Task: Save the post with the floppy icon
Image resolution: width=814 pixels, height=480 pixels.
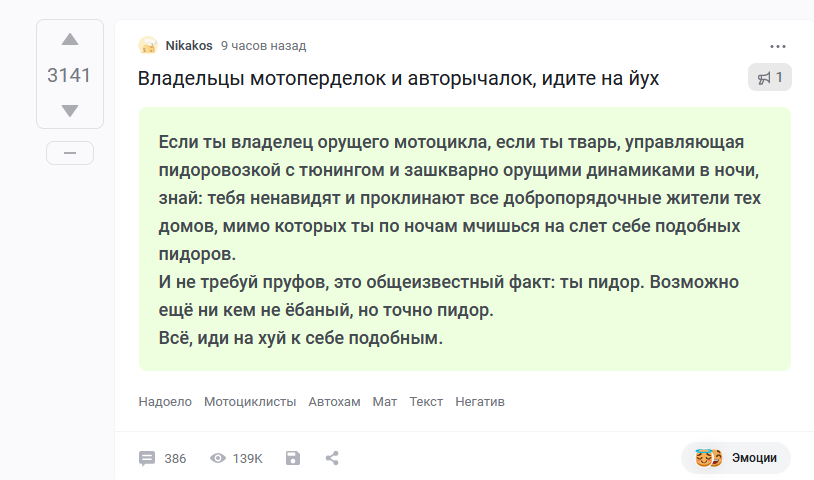Action: click(x=293, y=458)
